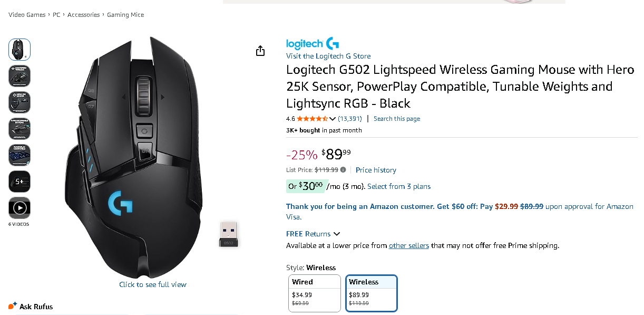Select the Hero 25K Sensor thumbnail
The height and width of the screenshot is (315, 644).
click(x=19, y=102)
